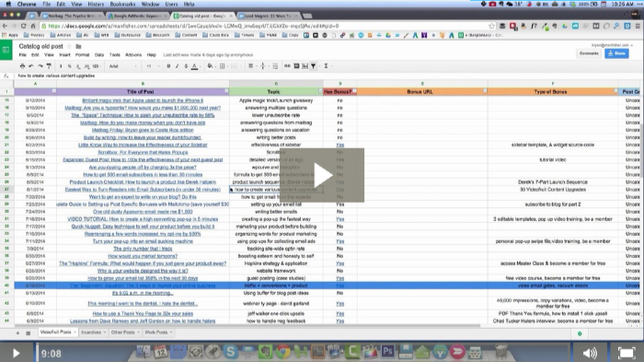644x362 pixels.
Task: Click the functions sigma icon
Action: click(326, 65)
